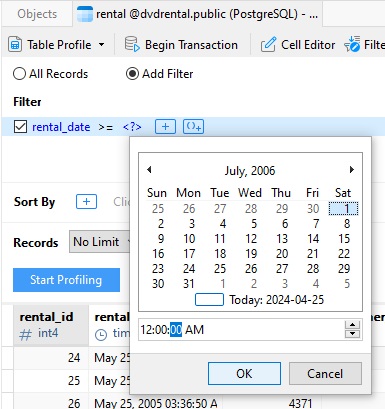
Task: Select the Add Filter radio button
Action: coord(132,74)
